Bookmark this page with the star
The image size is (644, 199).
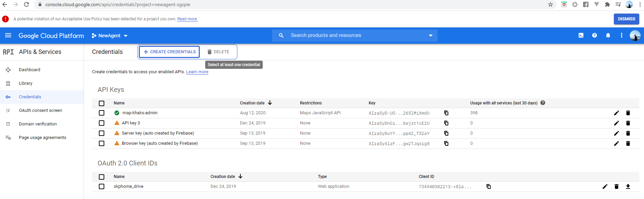(551, 4)
